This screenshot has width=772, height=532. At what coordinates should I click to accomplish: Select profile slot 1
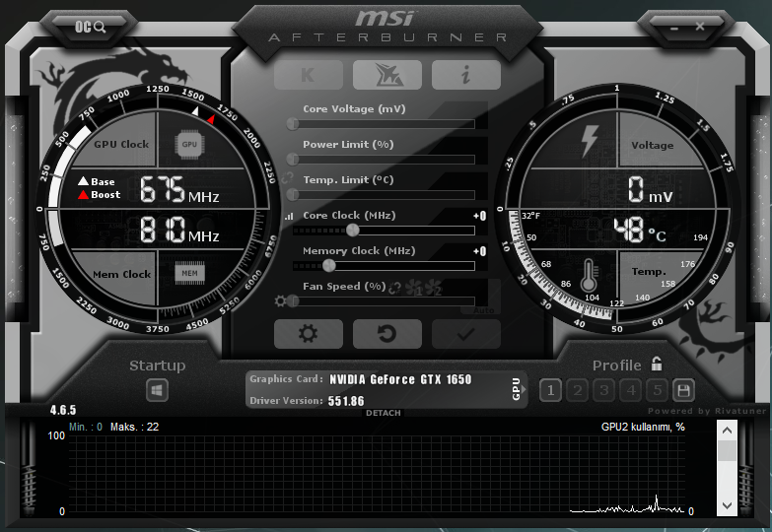pos(551,390)
